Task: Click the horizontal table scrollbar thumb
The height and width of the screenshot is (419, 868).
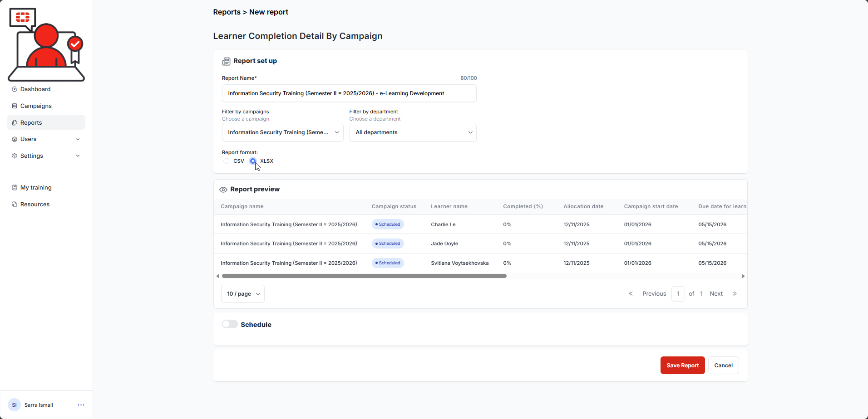Action: click(x=364, y=276)
